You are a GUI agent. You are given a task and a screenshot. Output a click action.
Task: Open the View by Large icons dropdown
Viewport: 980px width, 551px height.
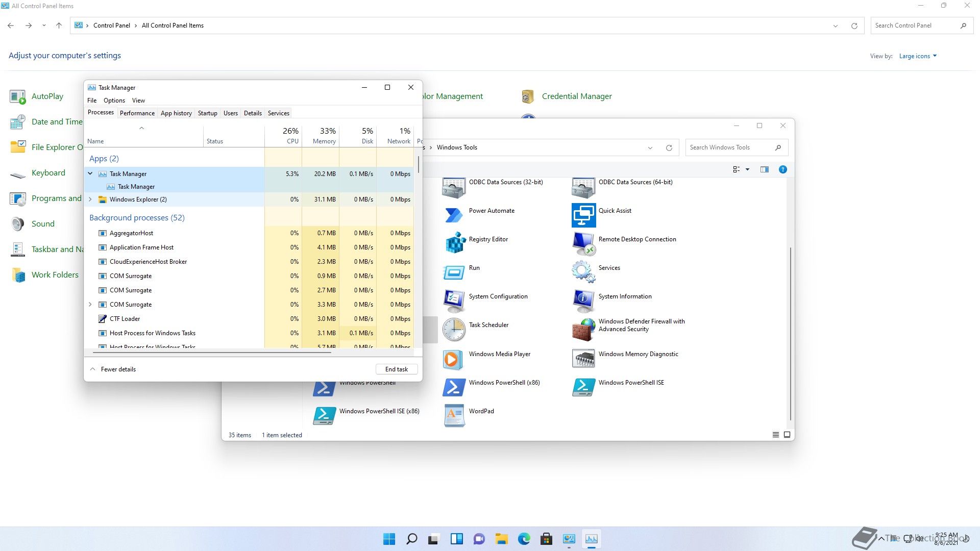[918, 56]
